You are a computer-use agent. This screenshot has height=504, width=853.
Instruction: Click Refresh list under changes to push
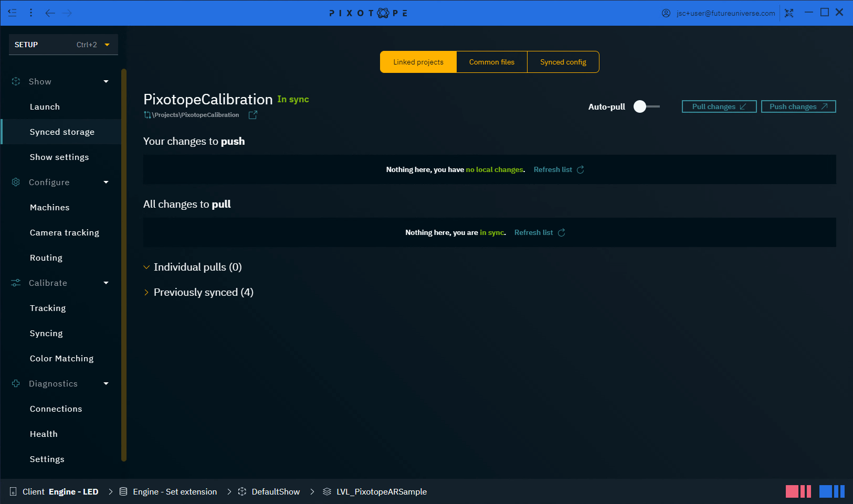click(553, 169)
